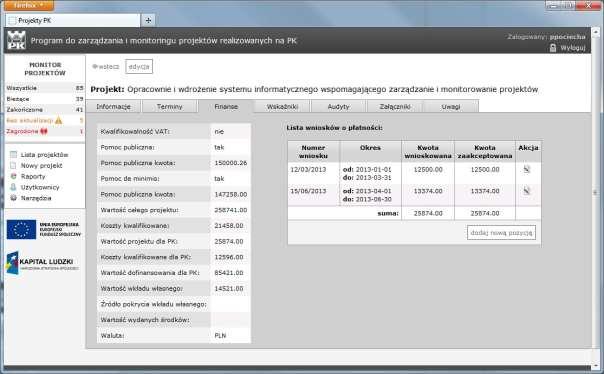
Task: Click the PK crown logo in header
Action: click(x=17, y=40)
